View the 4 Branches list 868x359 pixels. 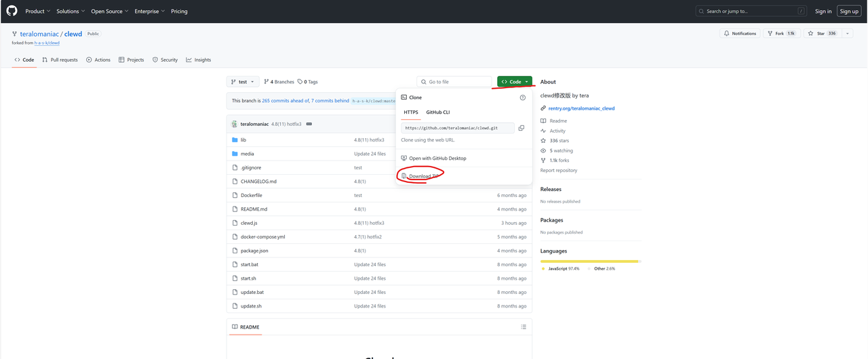[279, 81]
